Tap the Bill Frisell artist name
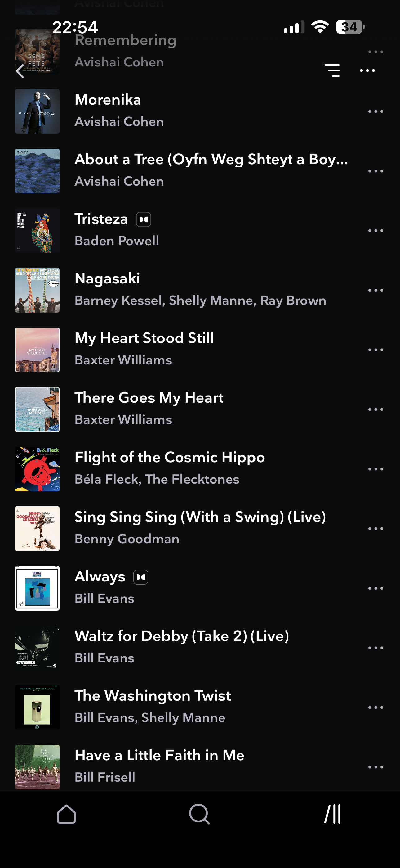 [x=105, y=777]
